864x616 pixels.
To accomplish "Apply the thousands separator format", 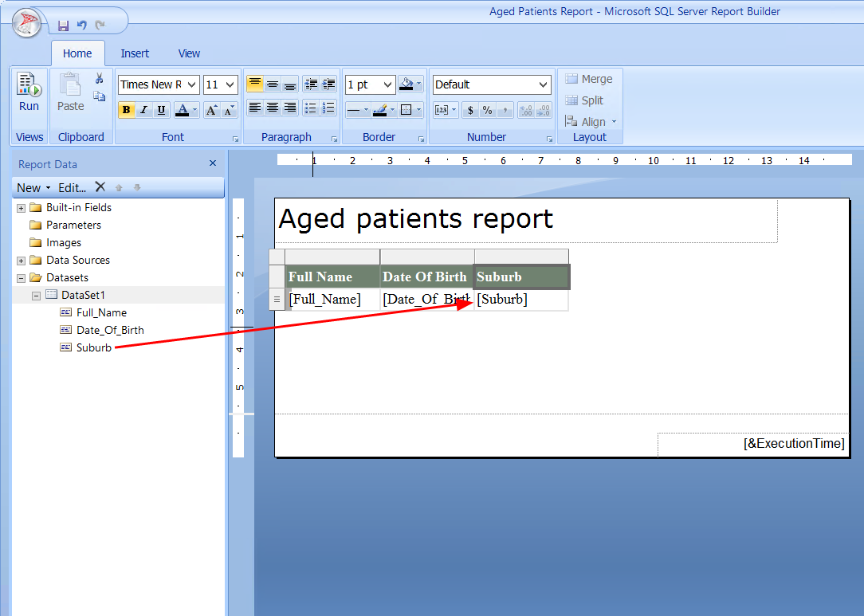I will tap(505, 110).
